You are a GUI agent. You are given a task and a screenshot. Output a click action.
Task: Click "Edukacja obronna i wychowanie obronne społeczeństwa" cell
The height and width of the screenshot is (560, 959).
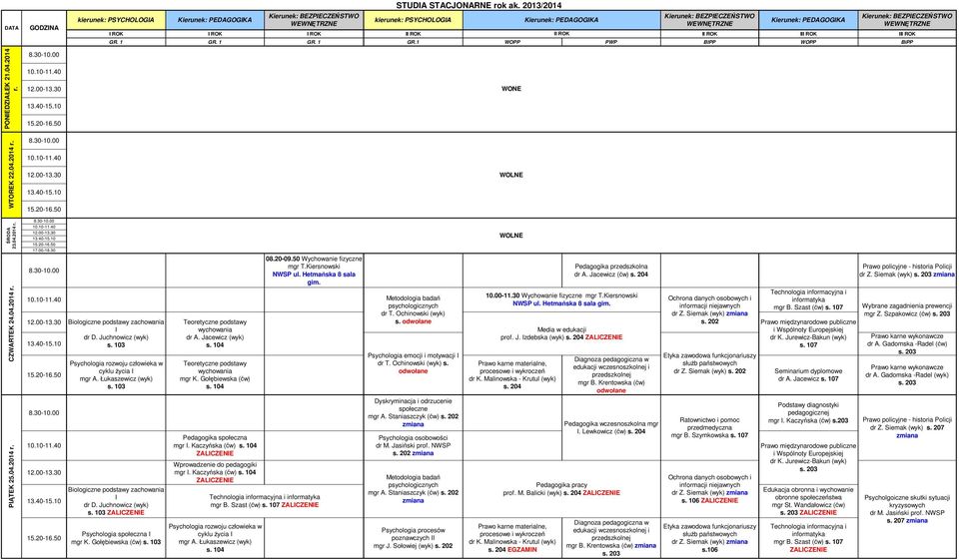coord(808,501)
